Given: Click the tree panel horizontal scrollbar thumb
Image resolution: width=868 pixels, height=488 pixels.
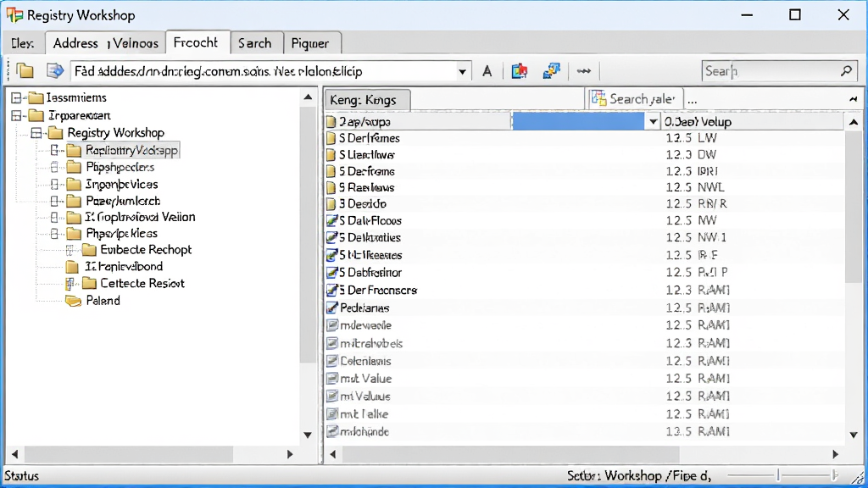Looking at the screenshot, I should [129, 454].
